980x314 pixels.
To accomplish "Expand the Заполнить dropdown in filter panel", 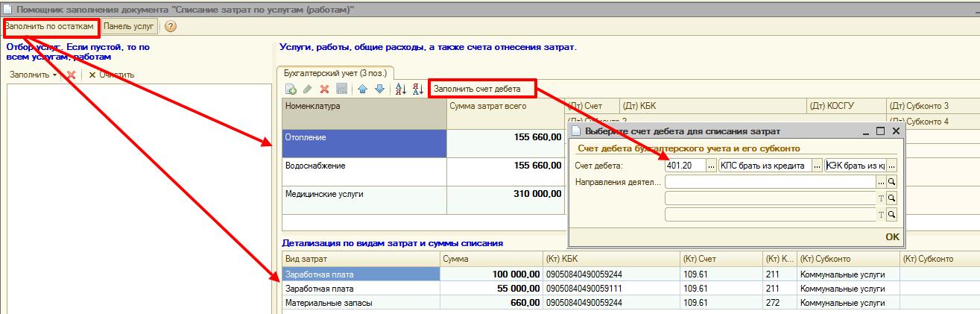I will click(34, 75).
